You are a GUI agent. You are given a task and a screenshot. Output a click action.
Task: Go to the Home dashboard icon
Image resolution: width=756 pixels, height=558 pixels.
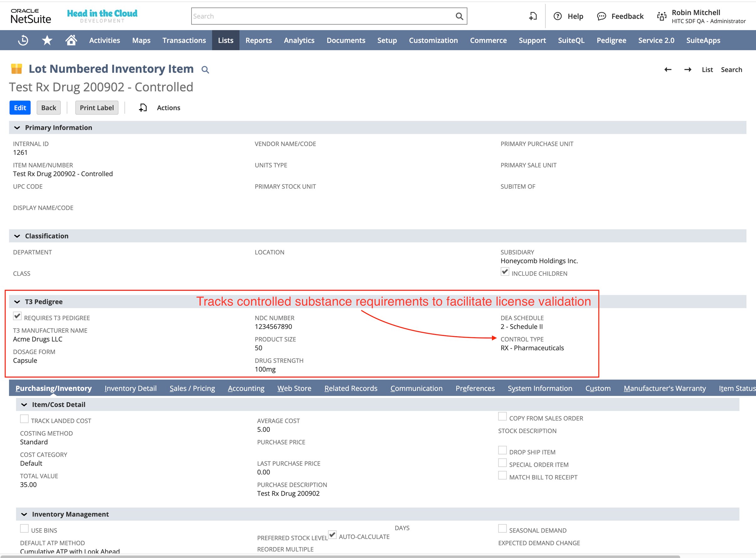click(71, 40)
